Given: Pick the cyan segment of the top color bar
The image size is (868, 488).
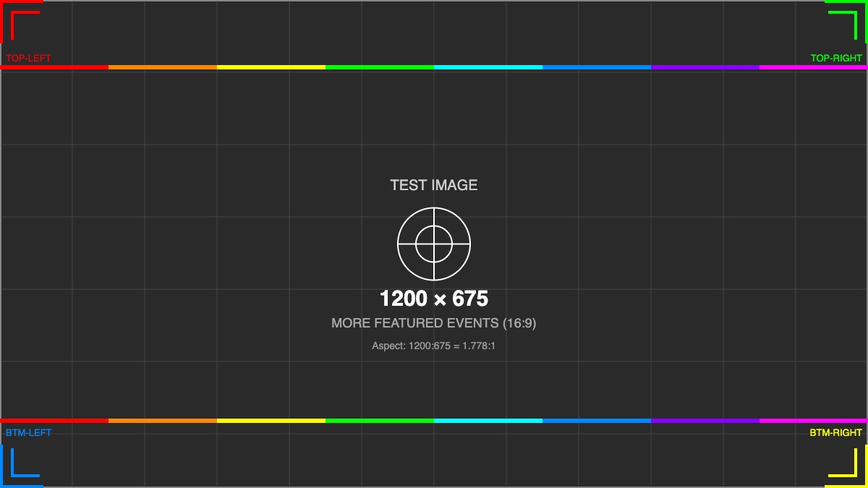Looking at the screenshot, I should [488, 67].
